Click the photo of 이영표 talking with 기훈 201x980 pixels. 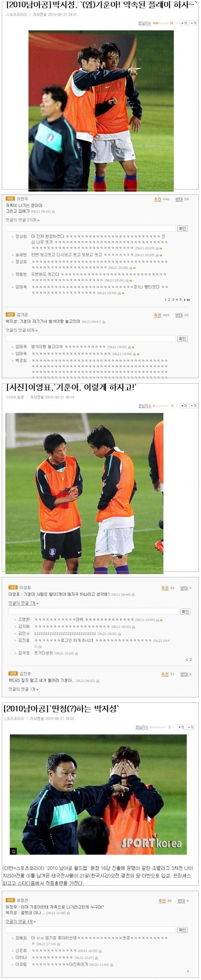[84, 493]
